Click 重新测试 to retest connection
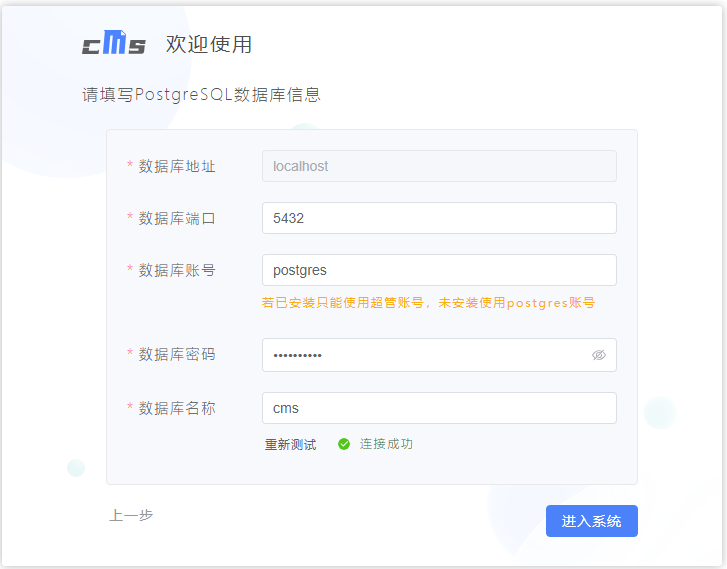Viewport: 727px width, 569px height. coord(291,445)
